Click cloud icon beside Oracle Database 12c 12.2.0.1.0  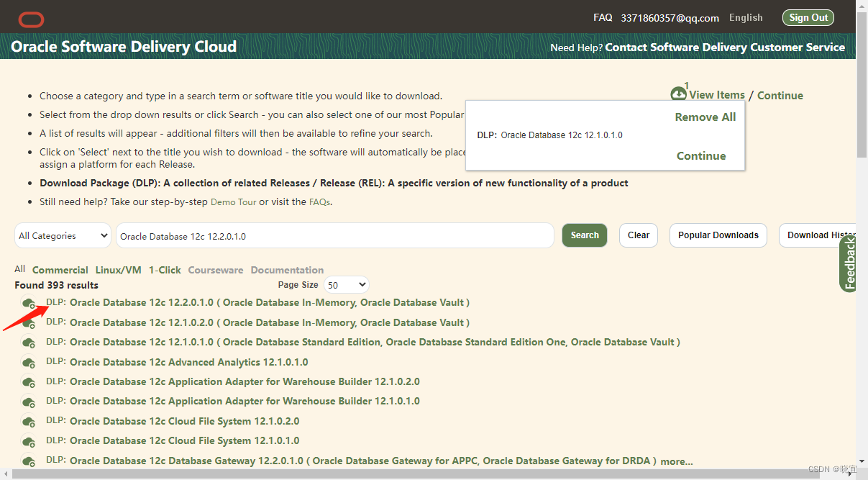29,304
